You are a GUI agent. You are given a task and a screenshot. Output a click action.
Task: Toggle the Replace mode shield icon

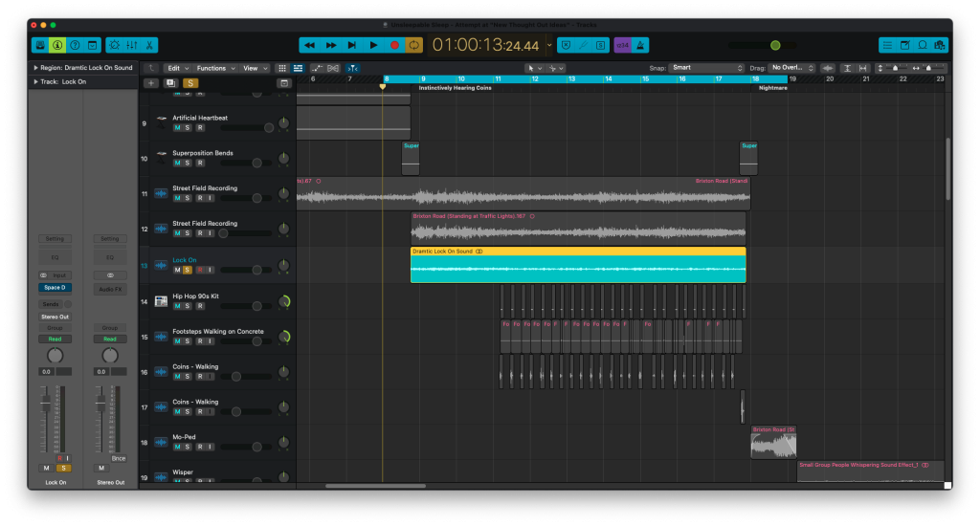coord(566,45)
